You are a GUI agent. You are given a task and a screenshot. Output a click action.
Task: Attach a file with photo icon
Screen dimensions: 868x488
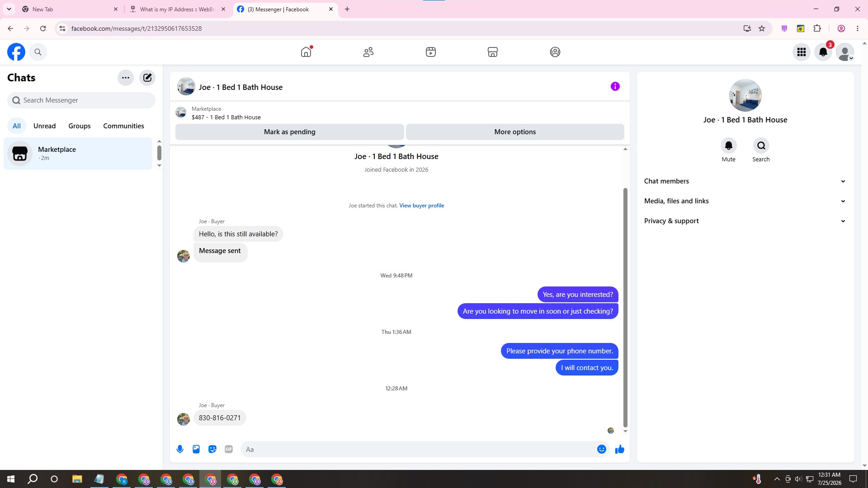pyautogui.click(x=196, y=449)
